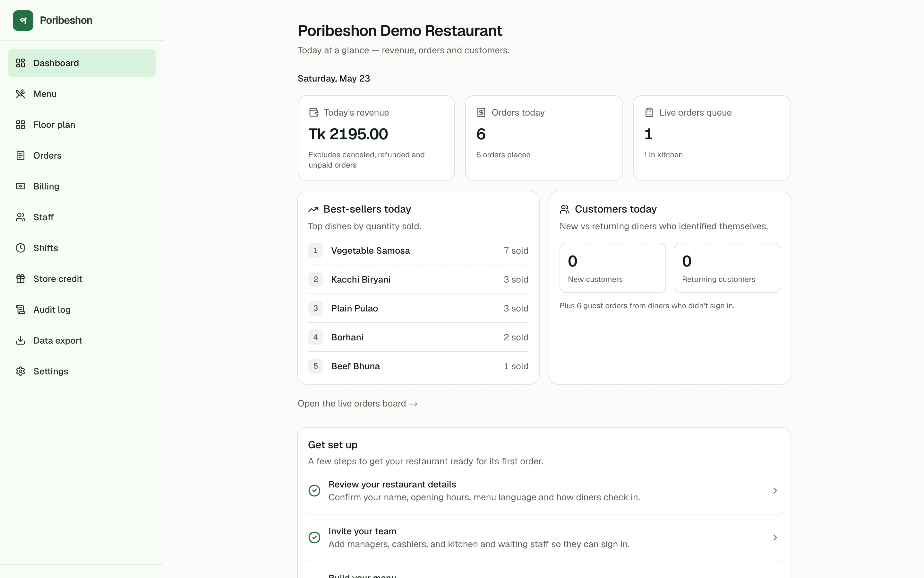The height and width of the screenshot is (578, 924).
Task: Select Staff from the sidebar
Action: click(x=82, y=217)
